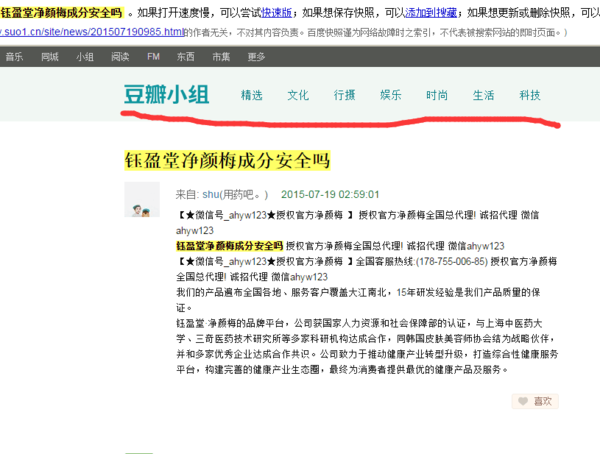
Task: Open the 行摄 category tab
Action: (344, 95)
